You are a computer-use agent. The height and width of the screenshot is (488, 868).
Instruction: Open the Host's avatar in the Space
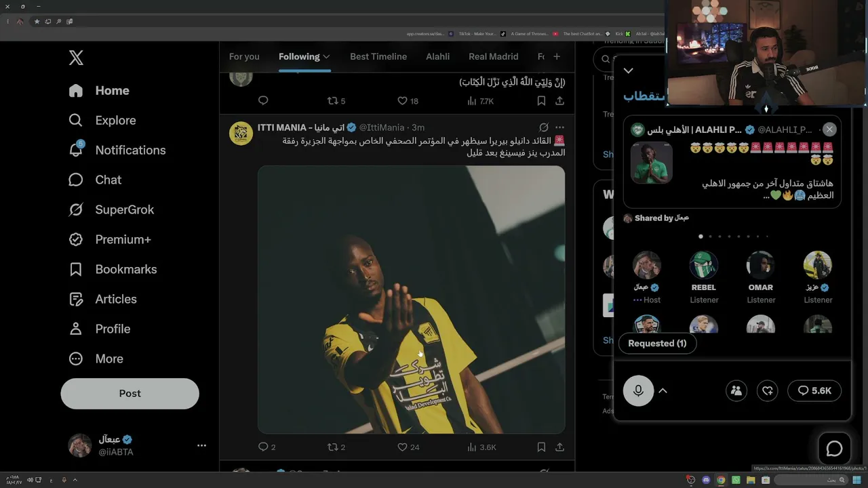(x=646, y=265)
